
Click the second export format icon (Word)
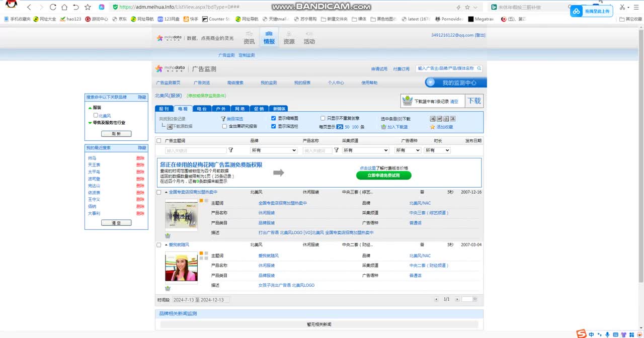[x=439, y=119]
